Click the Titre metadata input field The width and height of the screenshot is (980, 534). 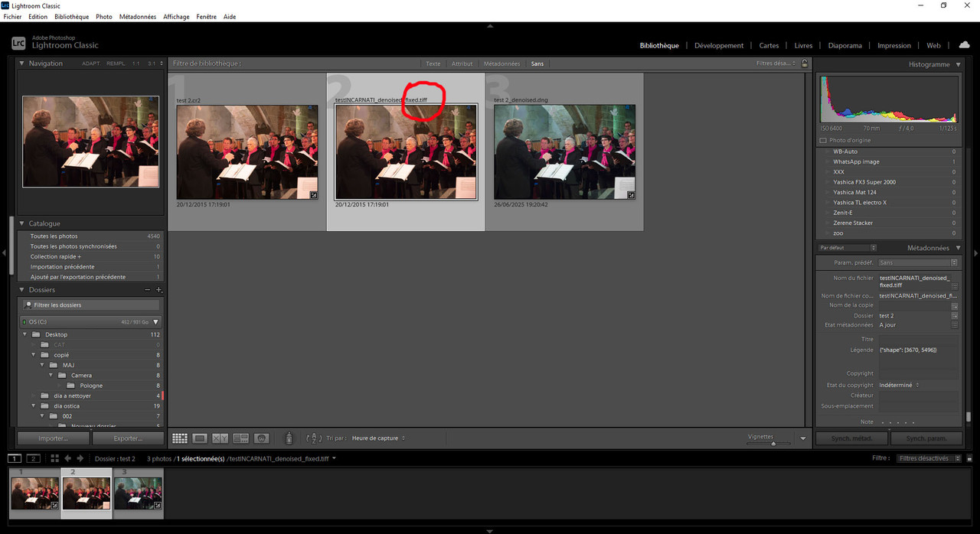[917, 340]
